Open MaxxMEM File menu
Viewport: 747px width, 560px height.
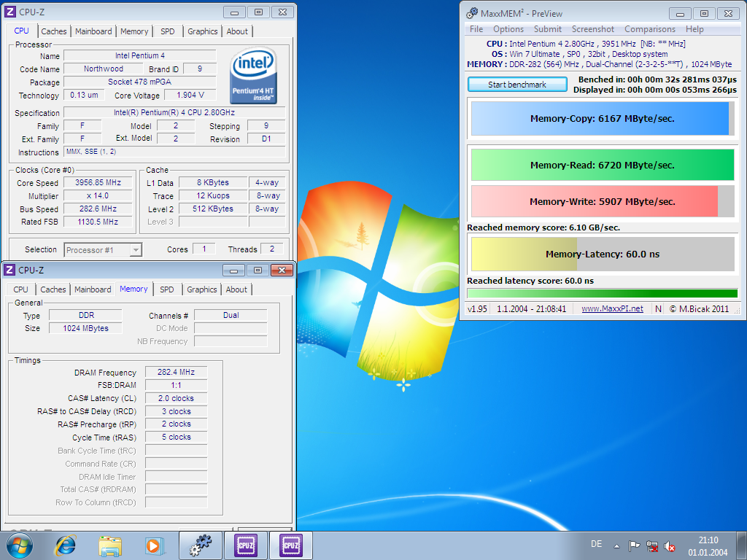[x=476, y=29]
